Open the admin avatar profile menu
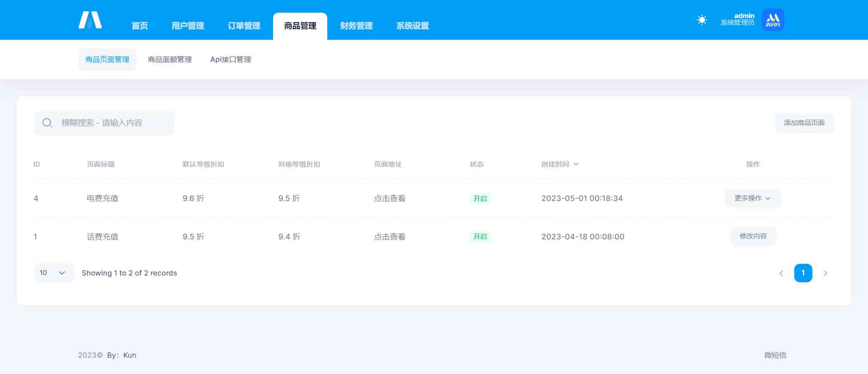Viewport: 868px width, 374px height. [x=773, y=20]
